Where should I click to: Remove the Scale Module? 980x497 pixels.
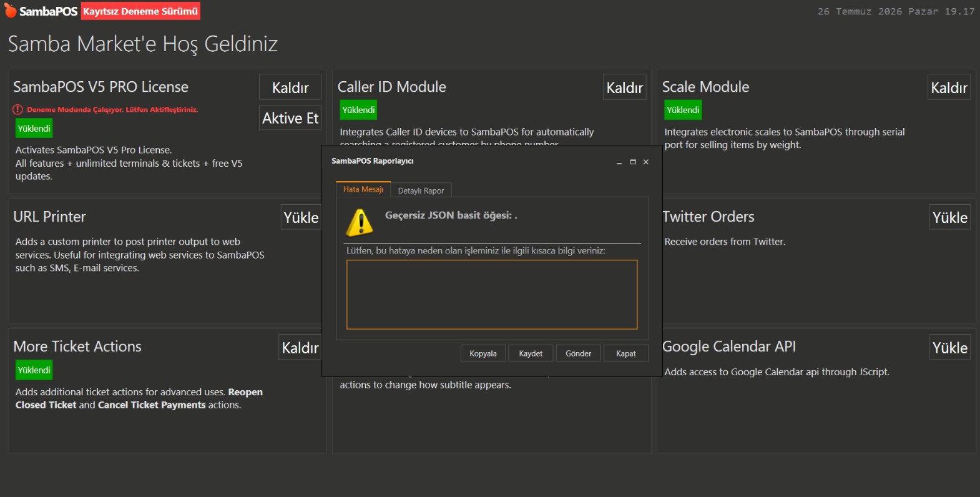949,87
